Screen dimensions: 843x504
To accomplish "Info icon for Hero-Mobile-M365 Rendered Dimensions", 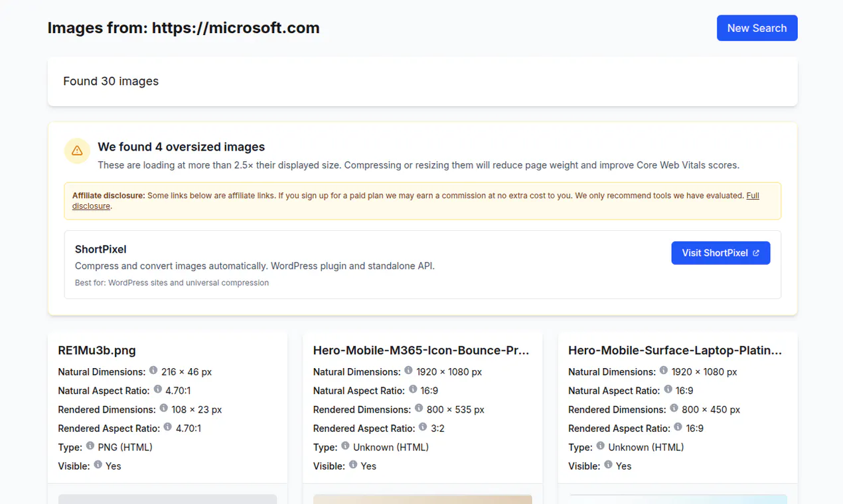I will coord(419,408).
